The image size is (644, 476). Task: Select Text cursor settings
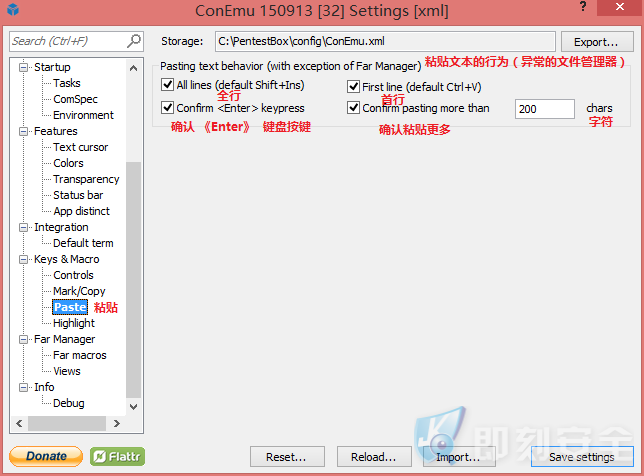[x=80, y=147]
